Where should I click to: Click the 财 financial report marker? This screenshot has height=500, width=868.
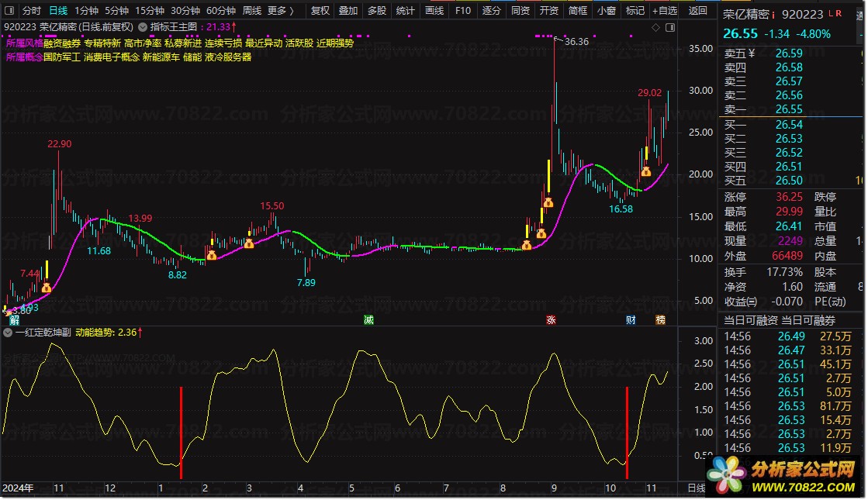(631, 319)
